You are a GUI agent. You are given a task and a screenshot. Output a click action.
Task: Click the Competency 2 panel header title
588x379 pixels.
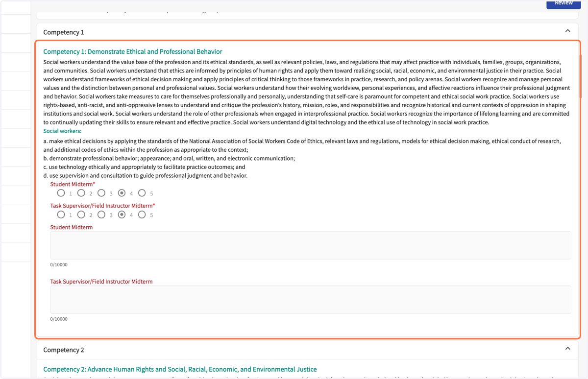click(64, 350)
